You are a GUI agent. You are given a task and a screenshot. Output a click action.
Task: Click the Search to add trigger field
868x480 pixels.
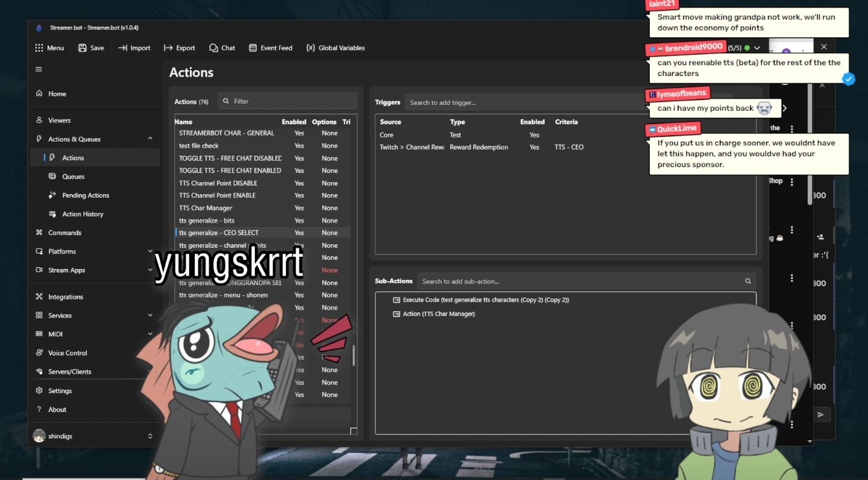[568, 103]
